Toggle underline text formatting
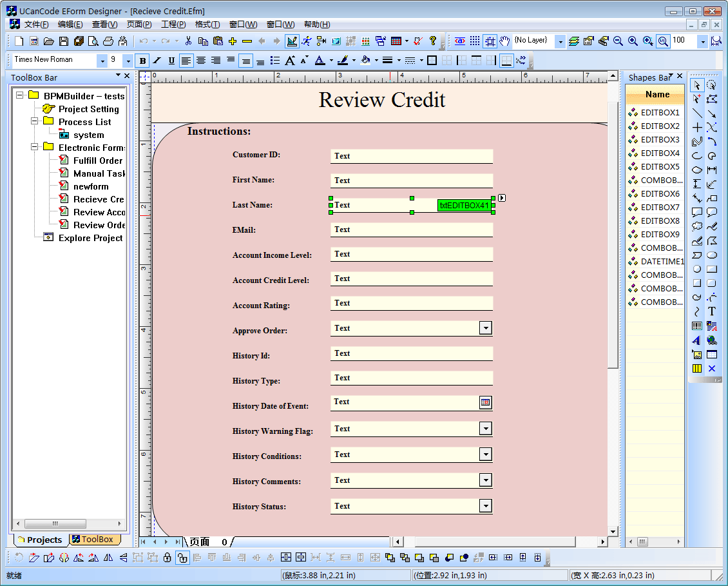728x586 pixels. click(x=171, y=61)
